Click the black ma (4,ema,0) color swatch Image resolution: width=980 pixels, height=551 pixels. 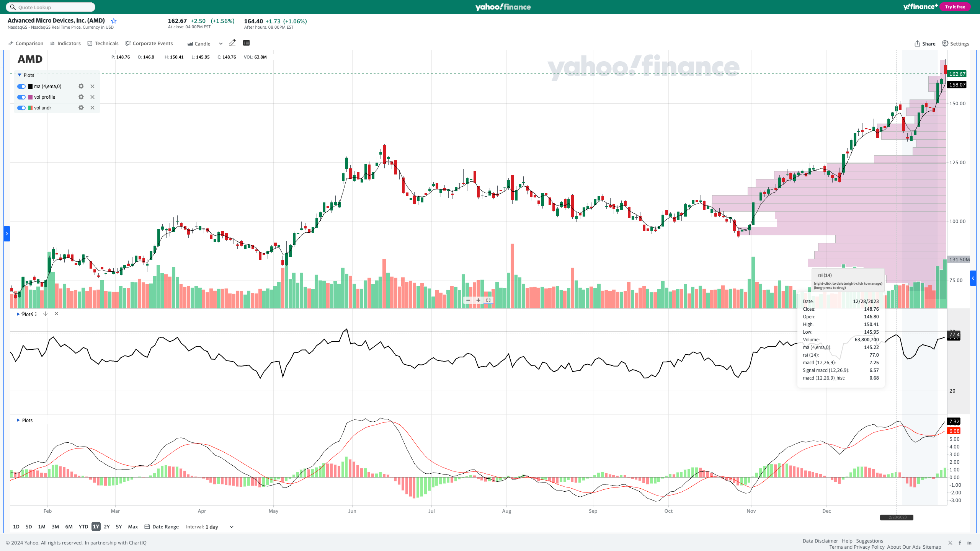coord(31,86)
